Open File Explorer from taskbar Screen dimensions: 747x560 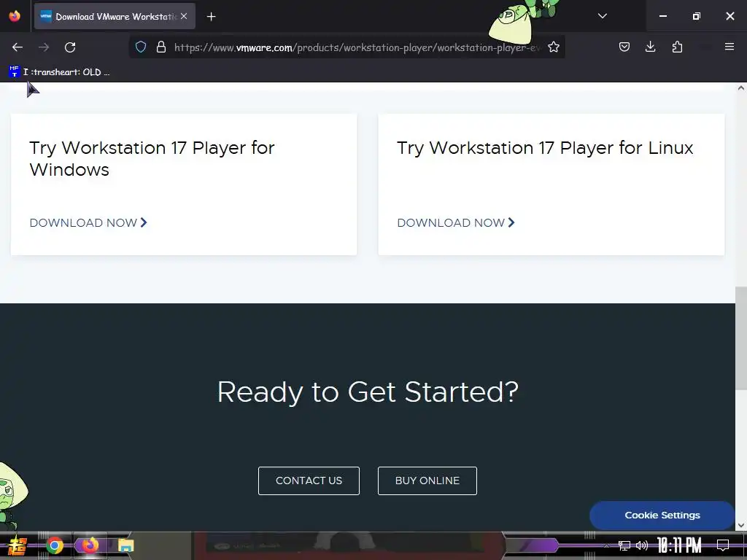click(x=125, y=545)
